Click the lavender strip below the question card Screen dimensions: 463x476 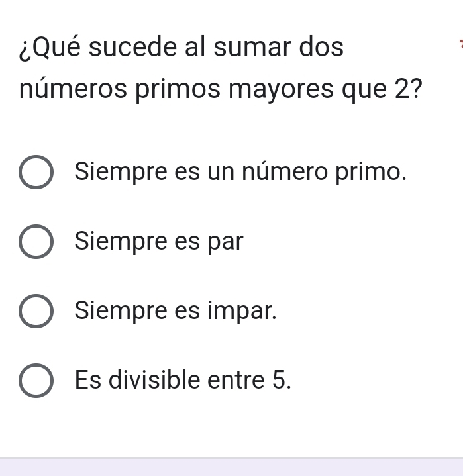pyautogui.click(x=231, y=467)
